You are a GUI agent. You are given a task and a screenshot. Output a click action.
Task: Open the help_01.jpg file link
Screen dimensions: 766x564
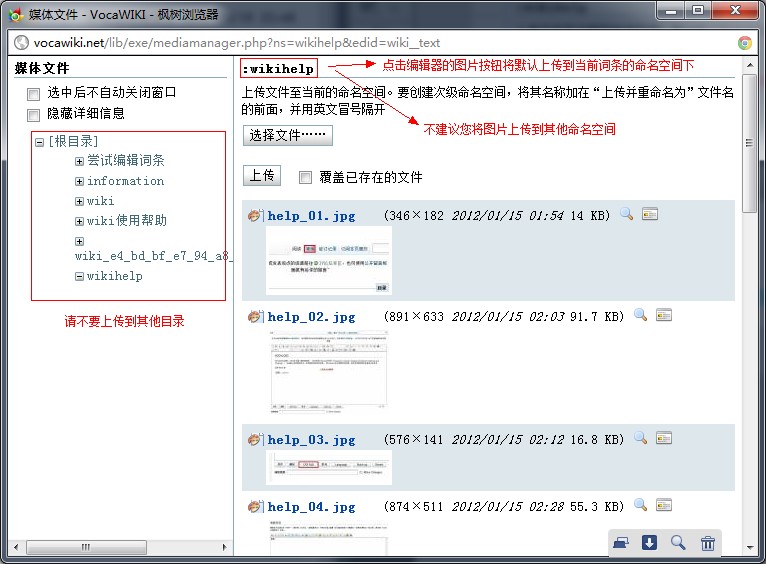pos(311,215)
